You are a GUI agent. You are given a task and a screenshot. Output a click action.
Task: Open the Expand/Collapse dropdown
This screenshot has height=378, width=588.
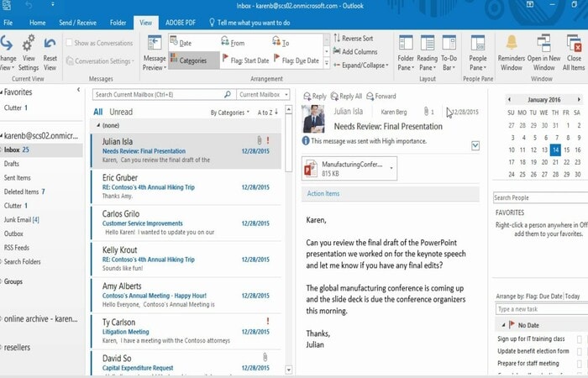pos(360,66)
